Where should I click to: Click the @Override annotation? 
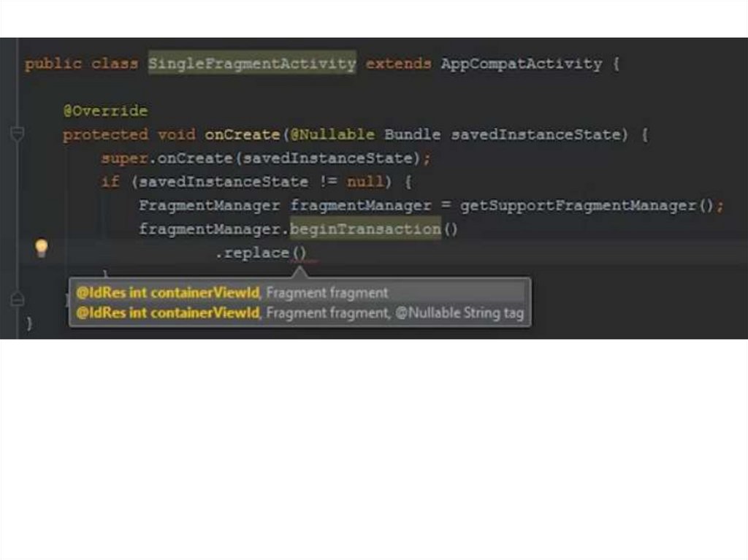[x=105, y=111]
